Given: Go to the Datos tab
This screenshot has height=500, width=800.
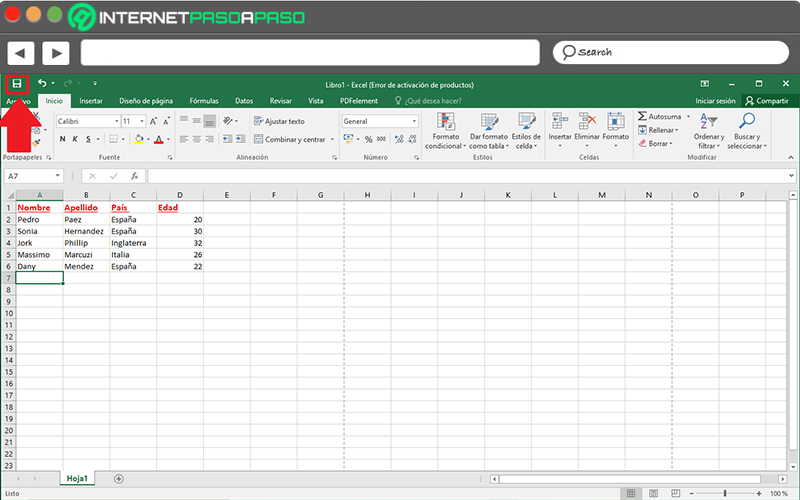Looking at the screenshot, I should point(244,101).
